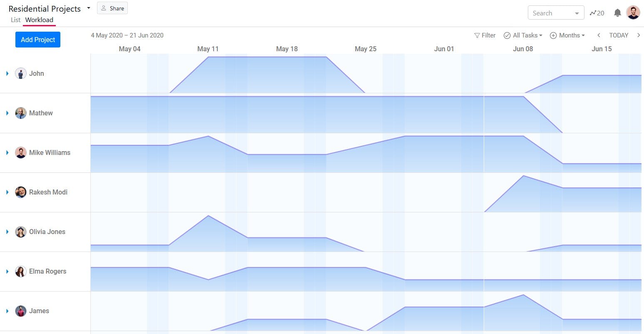Click the previous period arrow
Image resolution: width=644 pixels, height=334 pixels.
599,35
